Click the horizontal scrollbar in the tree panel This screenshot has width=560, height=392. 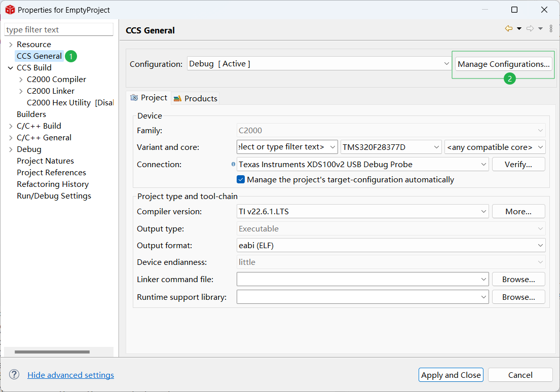(52, 352)
